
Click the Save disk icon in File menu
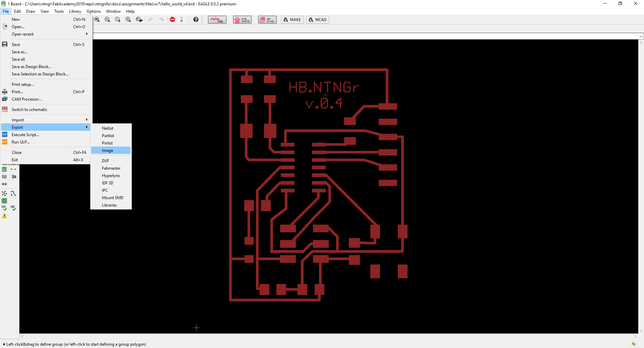(x=5, y=44)
